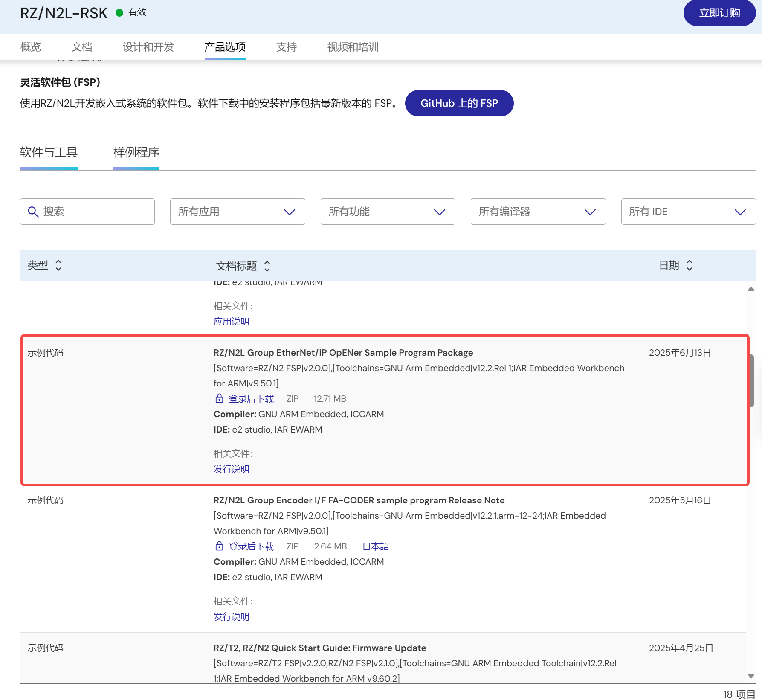Click the lock icon beside FA-CODER sample download
Image resolution: width=762 pixels, height=700 pixels.
(219, 546)
